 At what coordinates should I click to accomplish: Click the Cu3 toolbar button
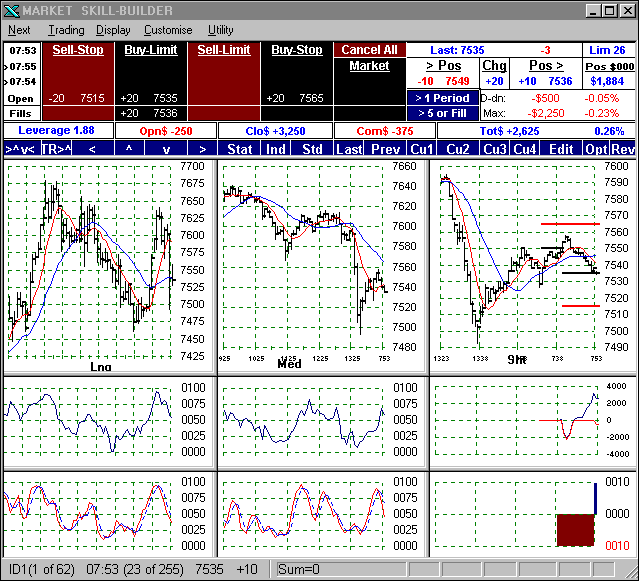[x=495, y=149]
